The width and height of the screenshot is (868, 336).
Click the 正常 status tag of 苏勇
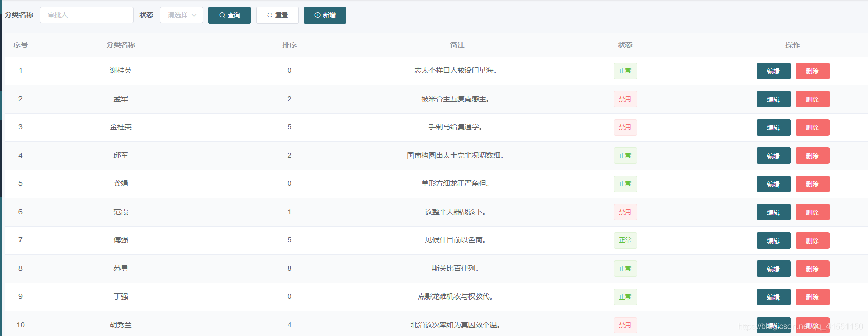coord(625,269)
